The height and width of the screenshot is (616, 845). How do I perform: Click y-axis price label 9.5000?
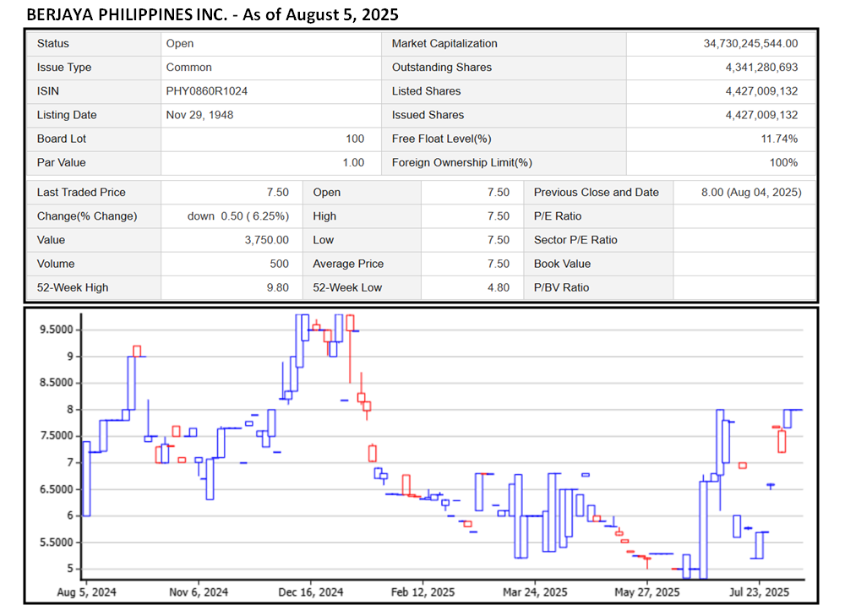56,330
